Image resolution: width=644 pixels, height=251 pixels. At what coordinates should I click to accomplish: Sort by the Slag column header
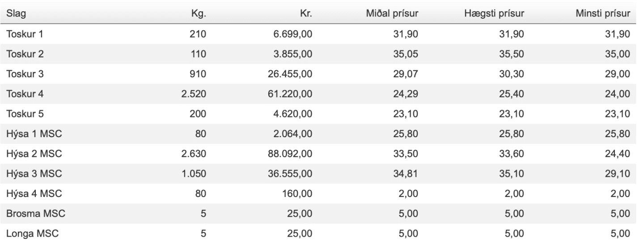point(15,14)
